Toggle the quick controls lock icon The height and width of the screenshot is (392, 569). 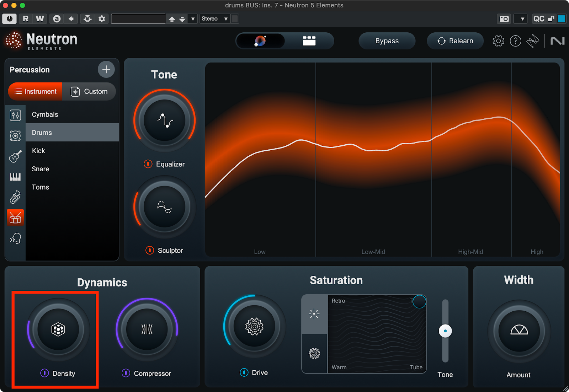point(551,19)
